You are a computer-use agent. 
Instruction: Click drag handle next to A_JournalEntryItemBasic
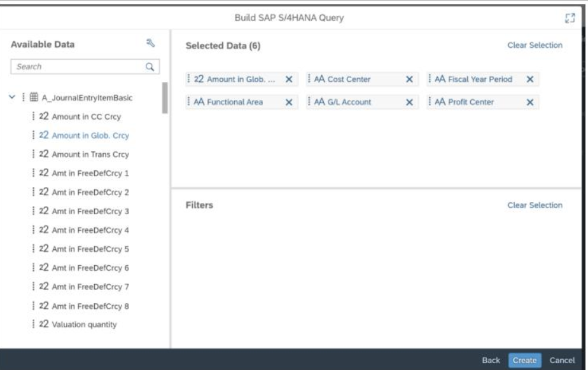24,97
